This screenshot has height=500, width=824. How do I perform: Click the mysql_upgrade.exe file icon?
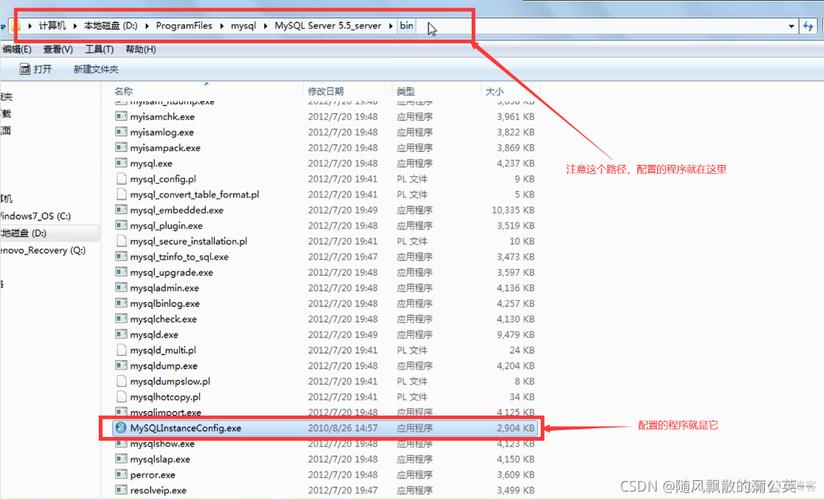[x=121, y=272]
